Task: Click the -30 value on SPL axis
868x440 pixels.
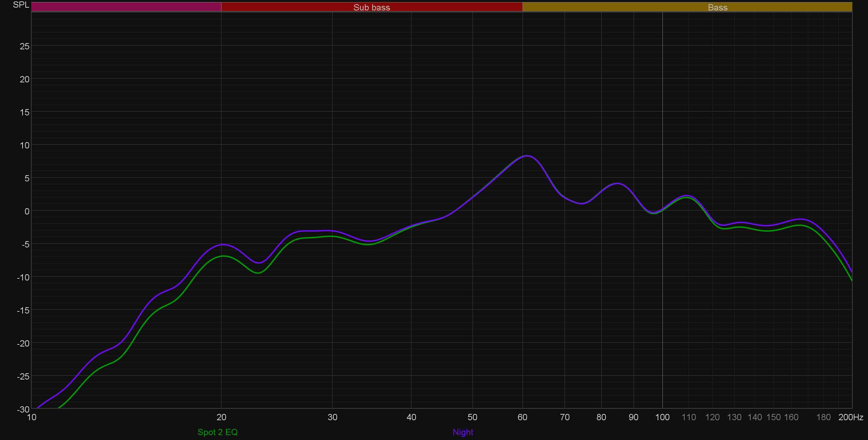Action: point(23,409)
